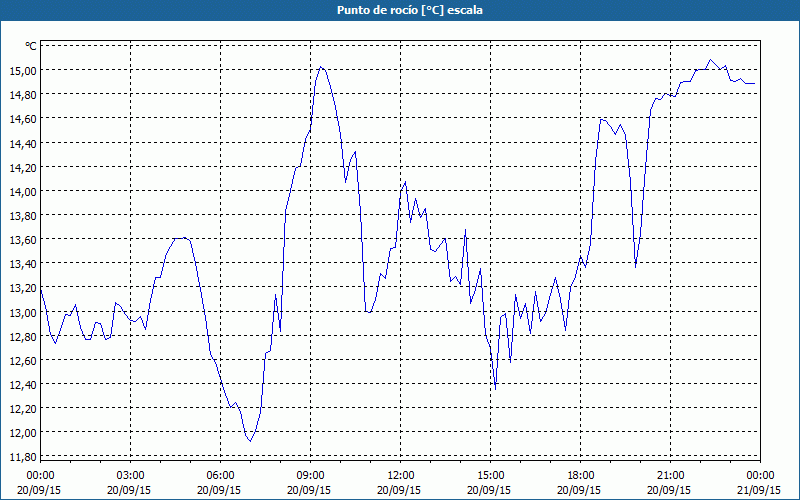Image resolution: width=800 pixels, height=500 pixels.
Task: Select the 13,00 y-axis value
Action: tap(23, 313)
